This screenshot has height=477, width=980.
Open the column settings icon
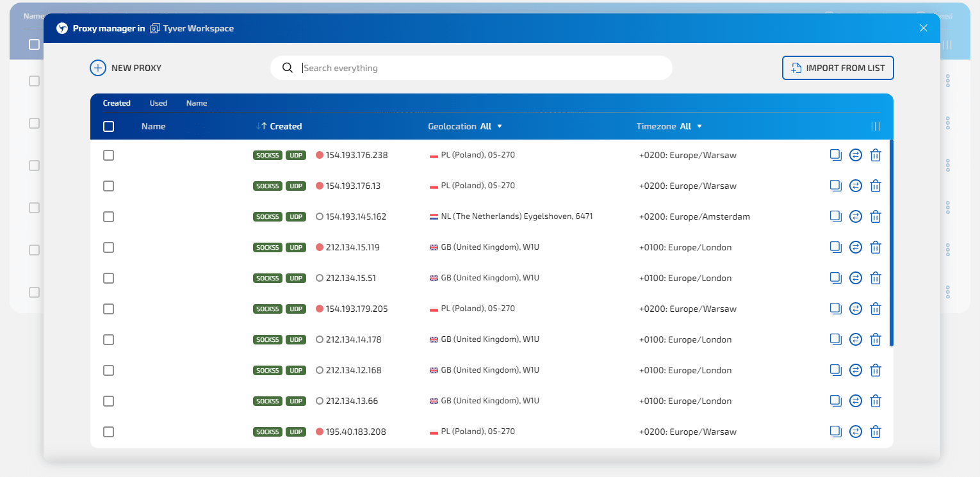pyautogui.click(x=876, y=126)
